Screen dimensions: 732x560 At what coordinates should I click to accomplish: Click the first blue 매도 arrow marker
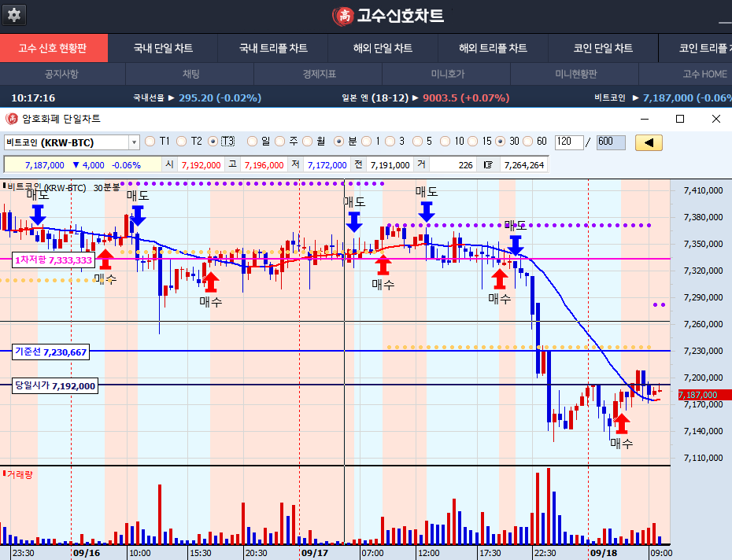tap(38, 213)
